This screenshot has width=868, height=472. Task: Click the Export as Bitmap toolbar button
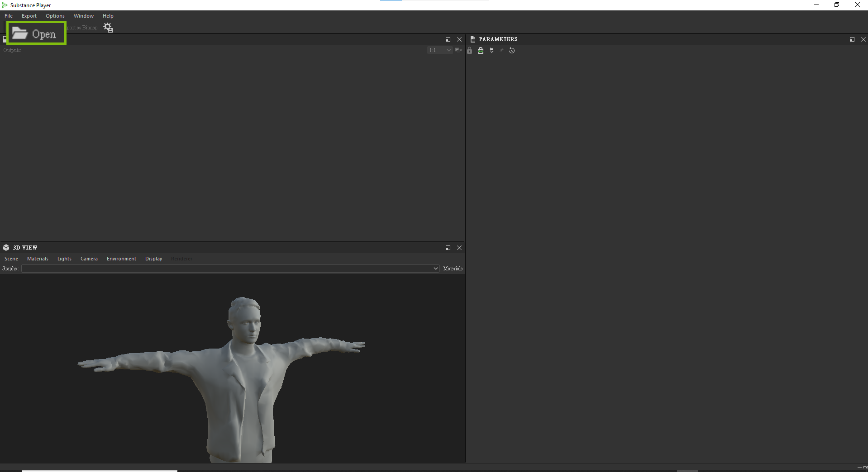pos(82,28)
